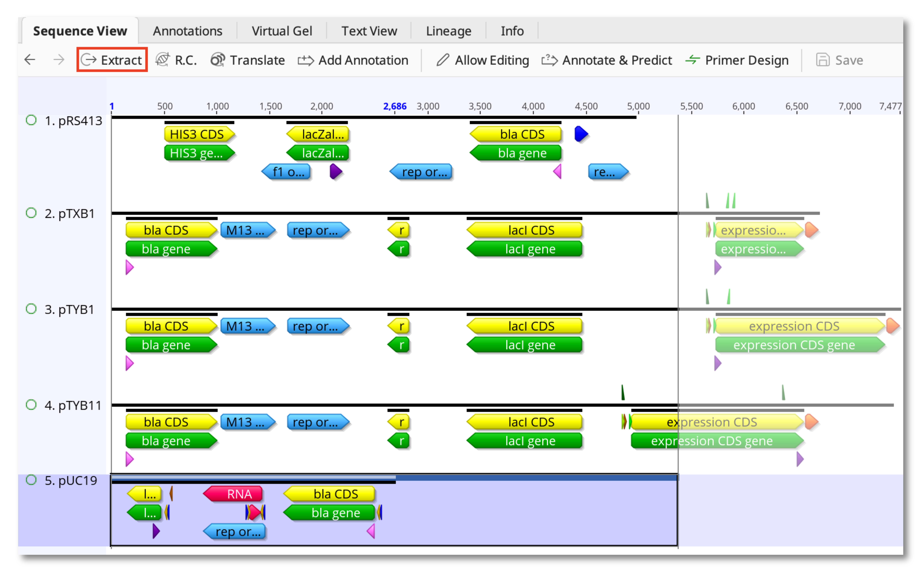The width and height of the screenshot is (924, 576).
Task: Go back with the left arrow icon
Action: click(x=30, y=60)
